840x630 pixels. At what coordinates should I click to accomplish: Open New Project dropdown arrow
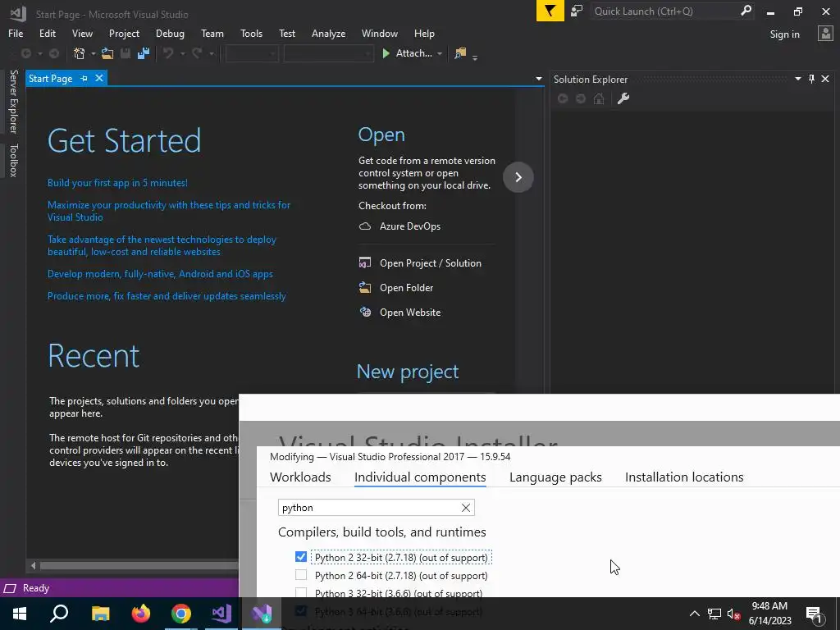93,53
